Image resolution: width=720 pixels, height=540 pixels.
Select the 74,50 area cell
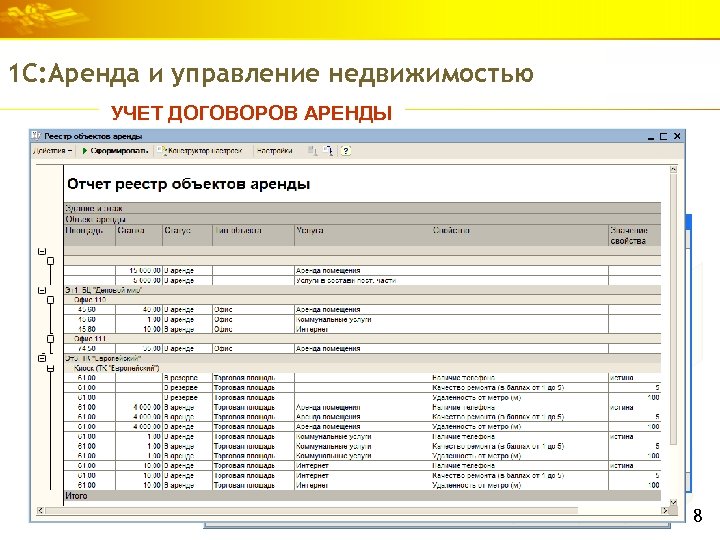(x=90, y=349)
